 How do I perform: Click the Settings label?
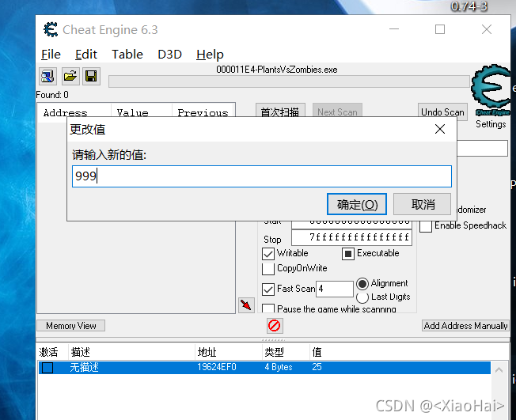491,124
